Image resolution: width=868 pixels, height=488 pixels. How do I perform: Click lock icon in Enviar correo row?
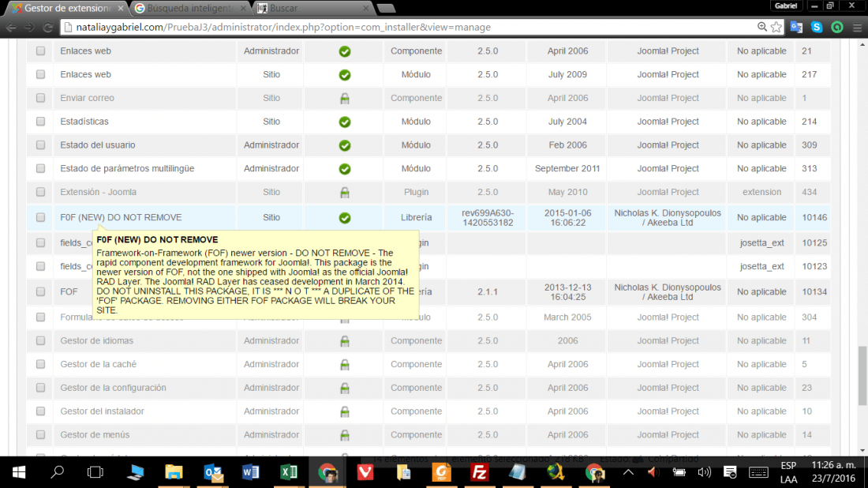point(344,99)
